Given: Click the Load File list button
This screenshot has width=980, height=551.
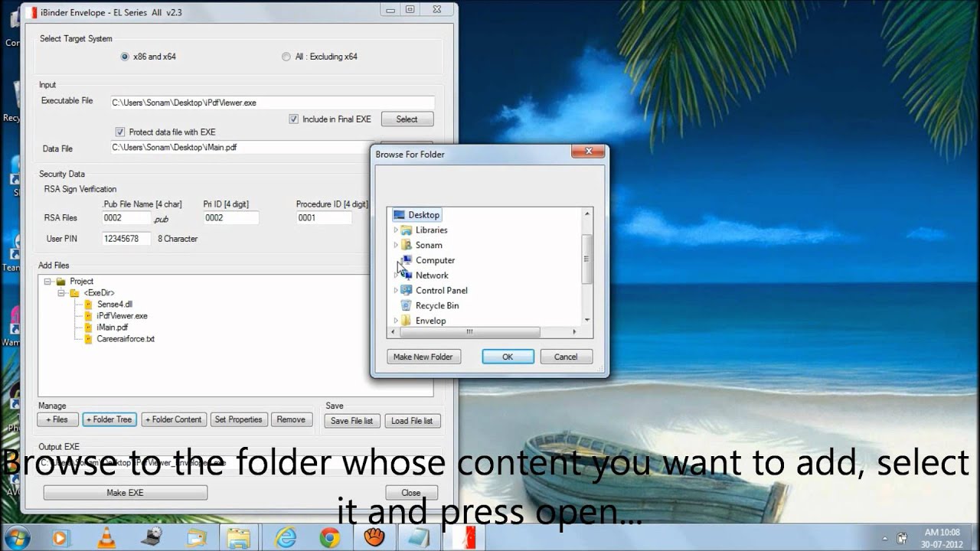Looking at the screenshot, I should (x=412, y=421).
